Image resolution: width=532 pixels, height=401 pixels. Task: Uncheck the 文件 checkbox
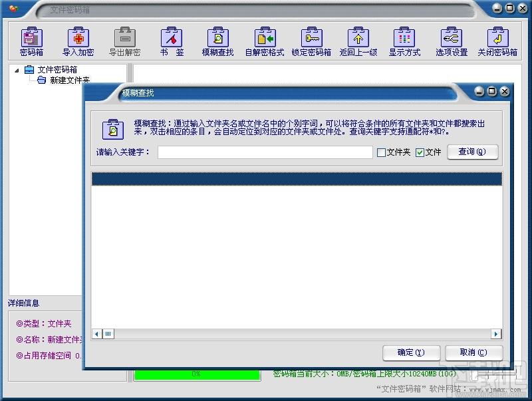coord(420,152)
